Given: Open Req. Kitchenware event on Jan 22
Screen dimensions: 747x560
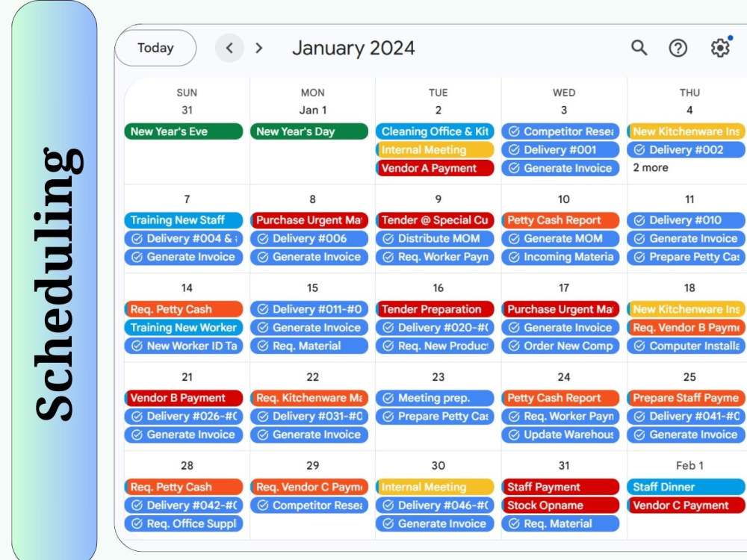Looking at the screenshot, I should [x=309, y=398].
